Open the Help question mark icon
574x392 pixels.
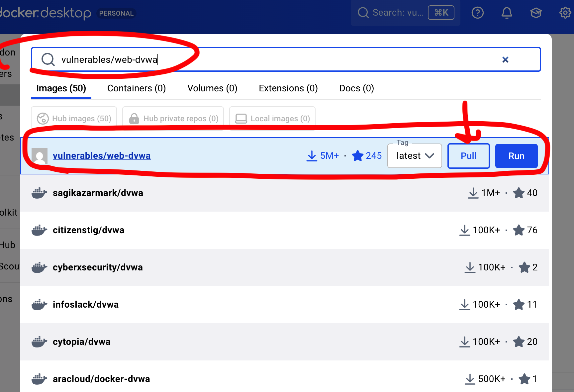pos(477,13)
